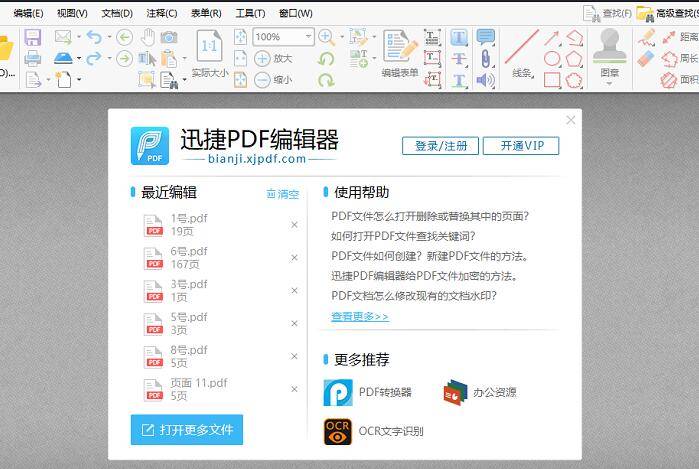Expand the Stamp tool dropdown arrow
Image resolution: width=699 pixels, height=469 pixels.
coord(609,83)
